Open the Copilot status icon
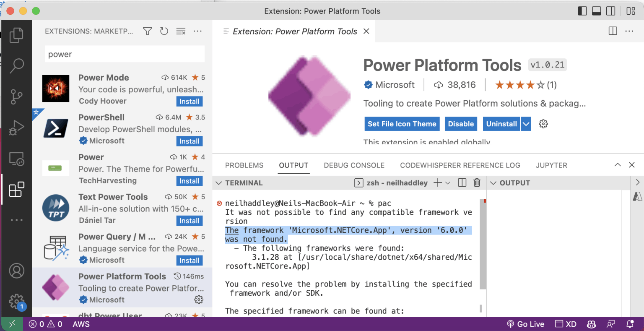The width and height of the screenshot is (644, 331). [592, 324]
